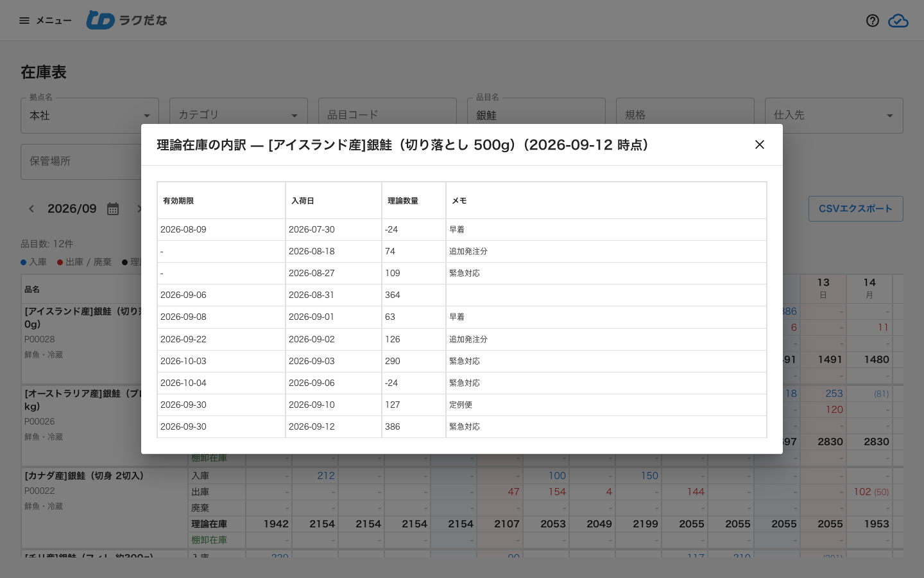The width and height of the screenshot is (924, 578).
Task: Click the 14 月 day column header
Action: [869, 288]
